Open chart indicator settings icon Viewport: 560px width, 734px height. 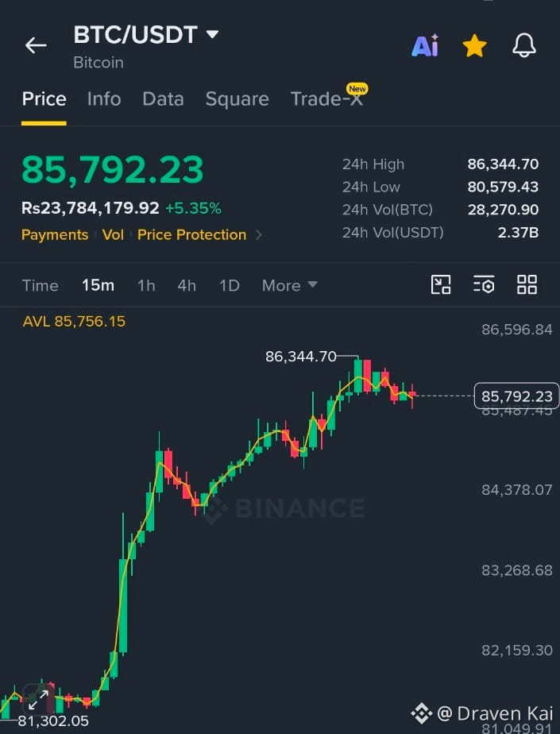(484, 284)
